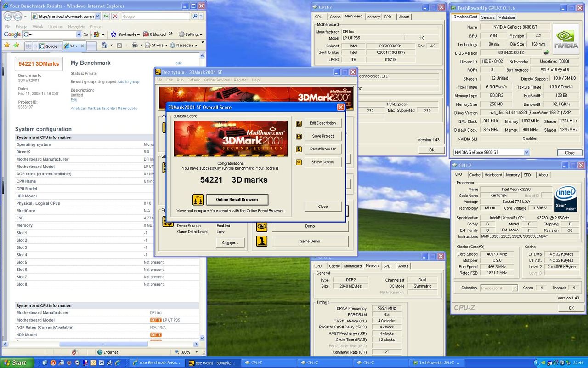588x368 pixels.
Task: Click NVIDIA logo in GPU-Z
Action: (565, 40)
